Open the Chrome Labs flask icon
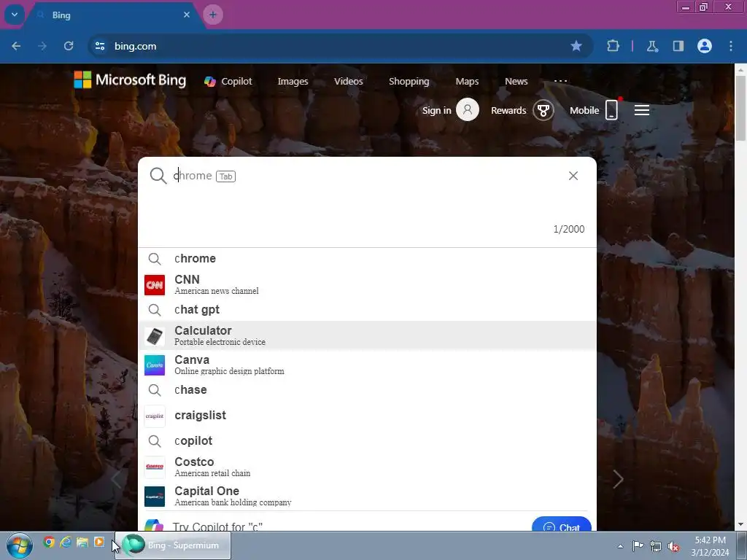This screenshot has width=747, height=560. [652, 46]
